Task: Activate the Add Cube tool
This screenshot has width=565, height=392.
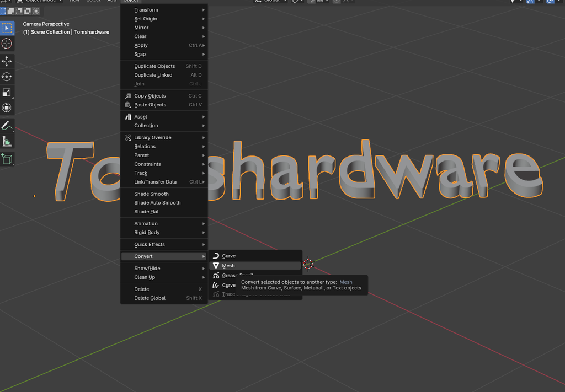Action: [7, 159]
